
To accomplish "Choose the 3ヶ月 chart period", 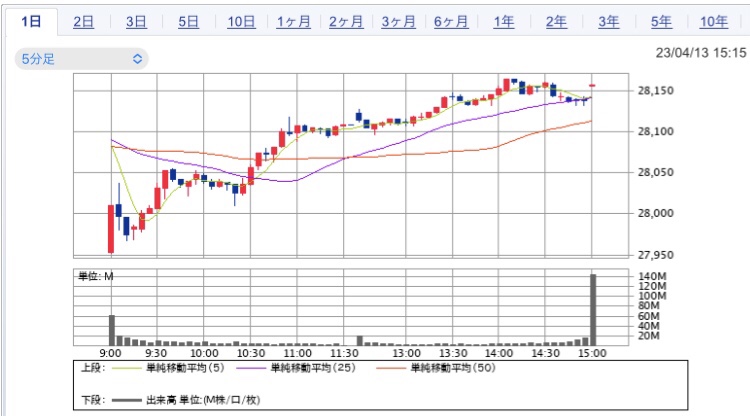I will click(x=398, y=22).
